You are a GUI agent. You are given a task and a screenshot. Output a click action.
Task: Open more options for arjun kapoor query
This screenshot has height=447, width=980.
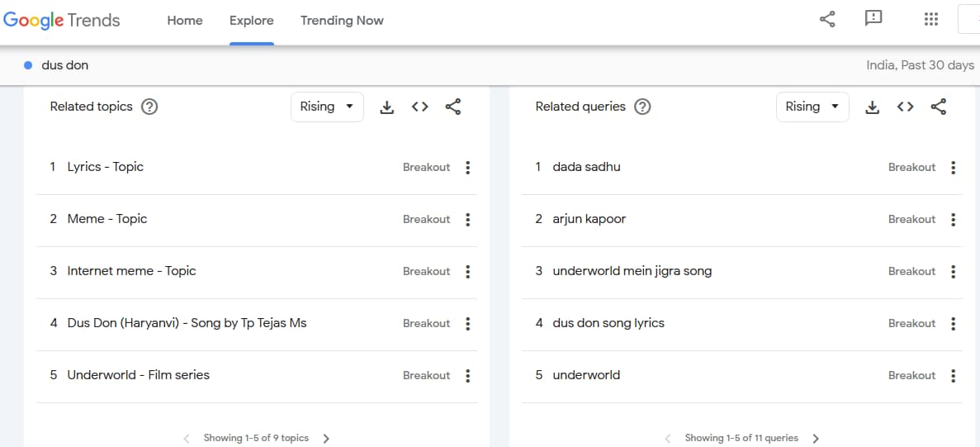point(953,220)
